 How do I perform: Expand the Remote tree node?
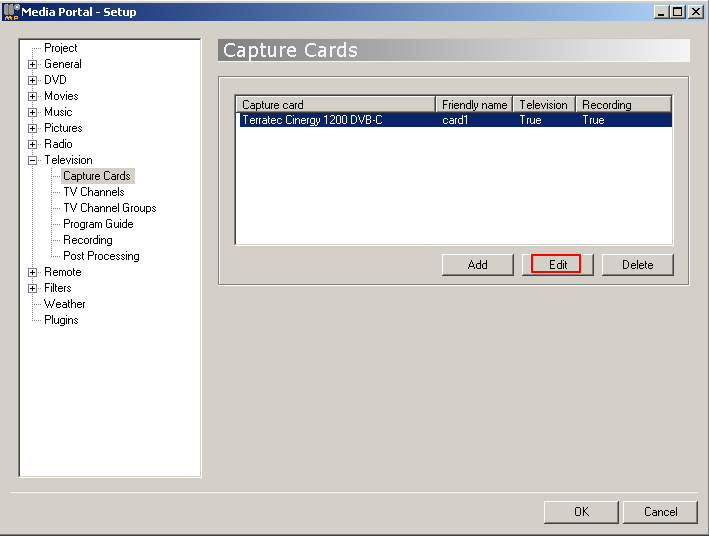click(x=32, y=272)
